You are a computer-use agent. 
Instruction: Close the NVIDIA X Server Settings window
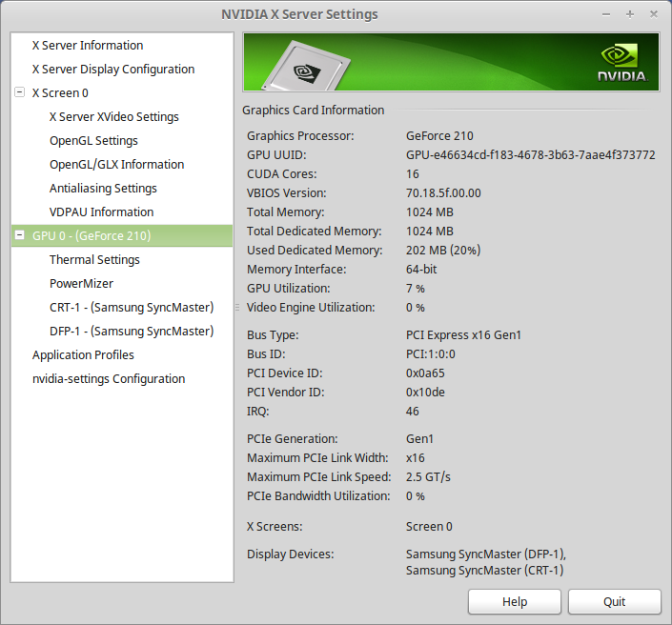coord(654,14)
